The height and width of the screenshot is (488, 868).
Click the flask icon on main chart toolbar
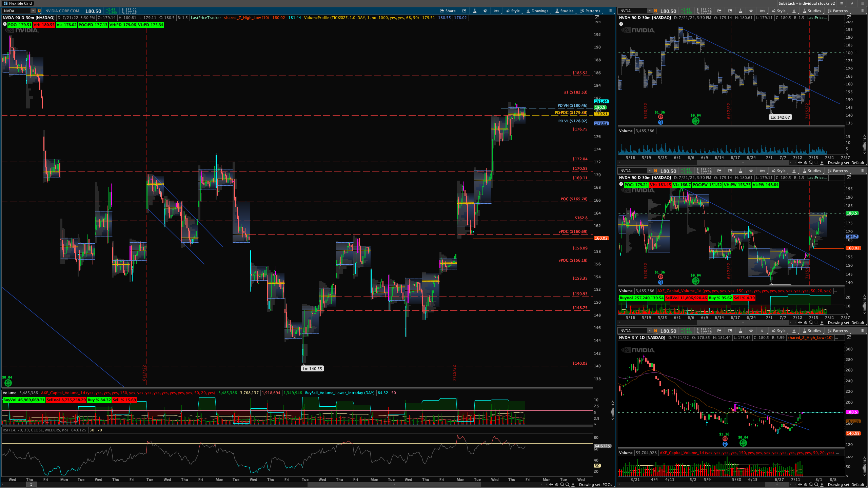point(475,11)
